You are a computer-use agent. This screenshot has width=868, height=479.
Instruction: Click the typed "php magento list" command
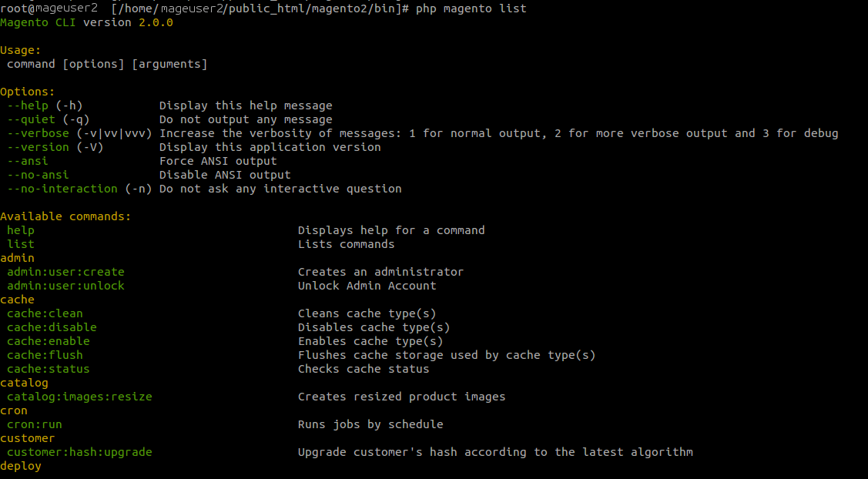click(471, 8)
